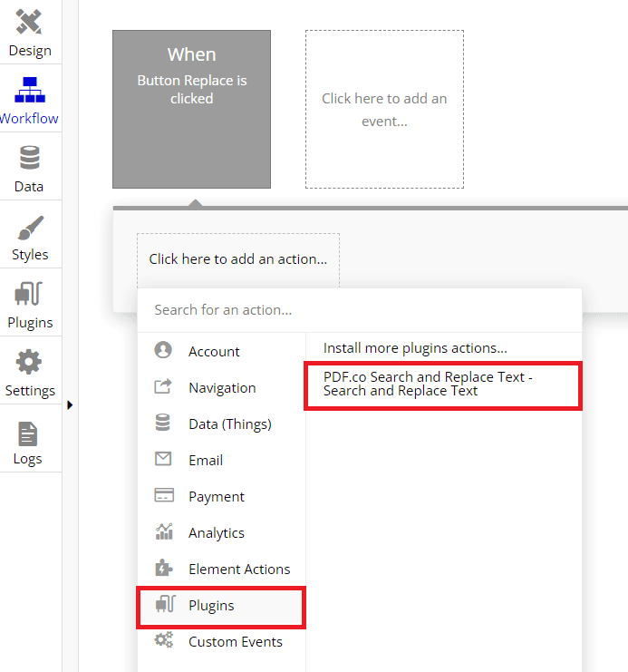Screen dimensions: 628x672
Task: Open the Payment action category
Action: click(x=216, y=496)
